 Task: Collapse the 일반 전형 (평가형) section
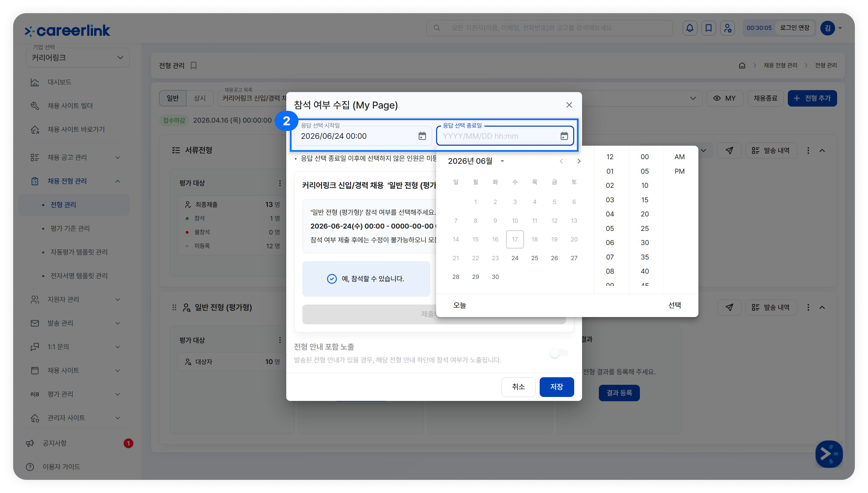pos(822,307)
